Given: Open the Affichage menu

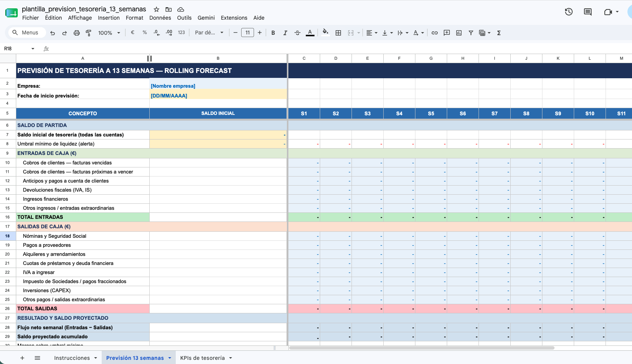Looking at the screenshot, I should point(80,18).
